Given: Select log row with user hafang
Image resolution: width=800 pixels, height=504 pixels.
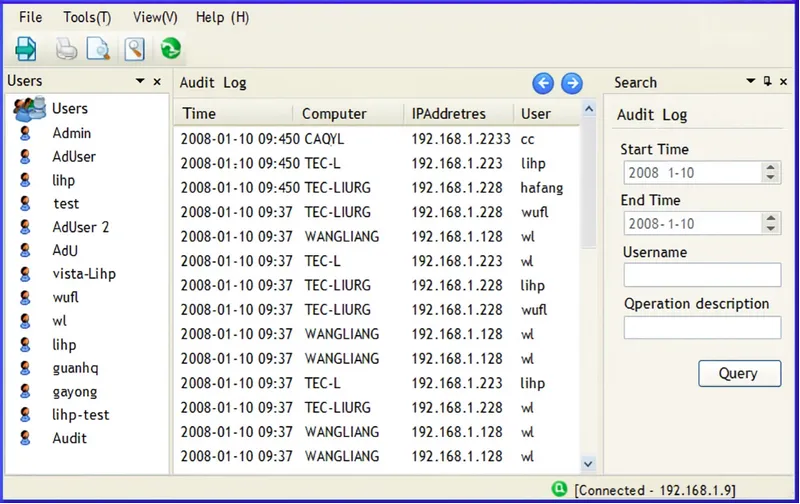Looking at the screenshot, I should coord(377,188).
